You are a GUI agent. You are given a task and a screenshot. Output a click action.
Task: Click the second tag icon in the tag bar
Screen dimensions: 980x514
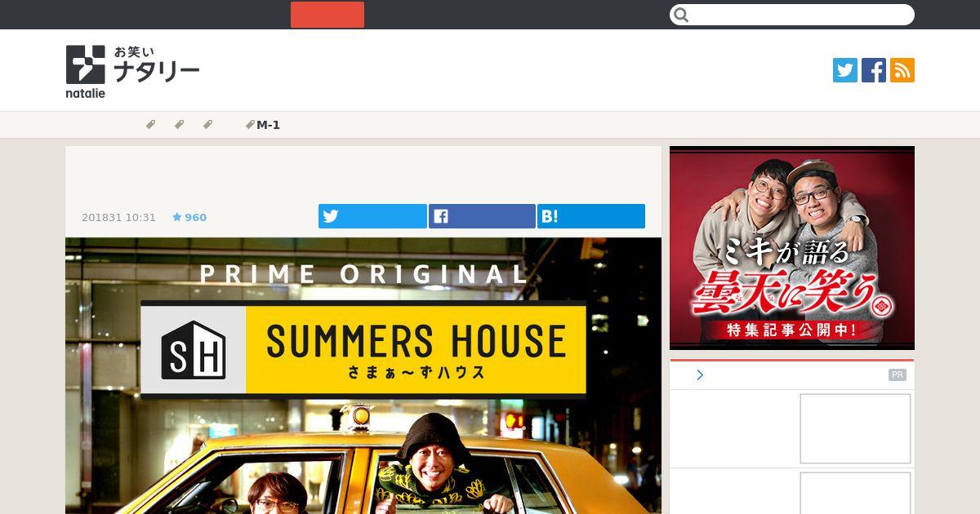pos(179,125)
